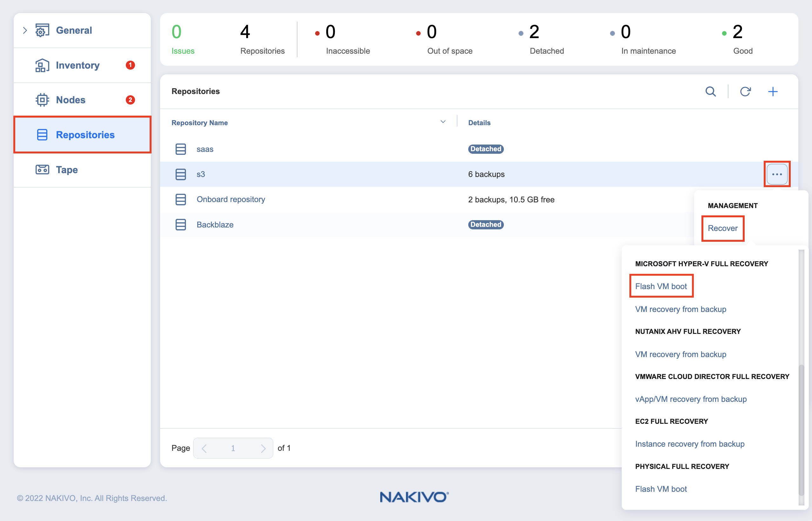812x521 pixels.
Task: Click the Nodes chip icon
Action: 42,100
